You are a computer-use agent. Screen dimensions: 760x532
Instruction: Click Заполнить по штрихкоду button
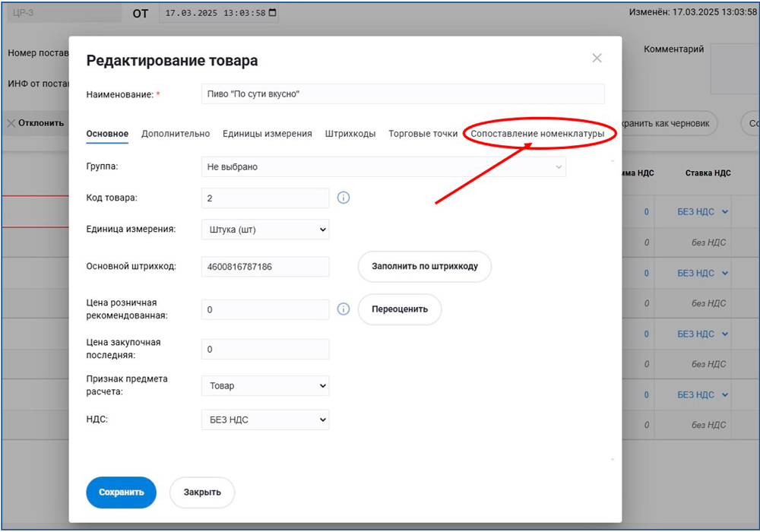(x=425, y=267)
